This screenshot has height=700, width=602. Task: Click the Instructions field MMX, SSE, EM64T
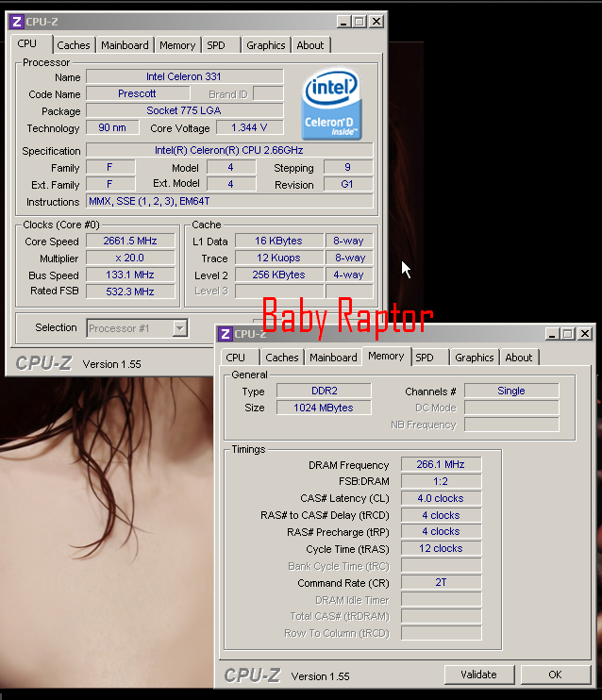(229, 201)
